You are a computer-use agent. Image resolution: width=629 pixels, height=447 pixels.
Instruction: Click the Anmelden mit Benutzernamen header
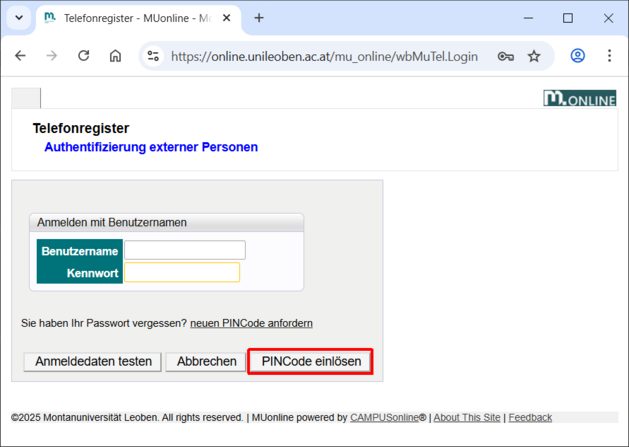tap(166, 222)
